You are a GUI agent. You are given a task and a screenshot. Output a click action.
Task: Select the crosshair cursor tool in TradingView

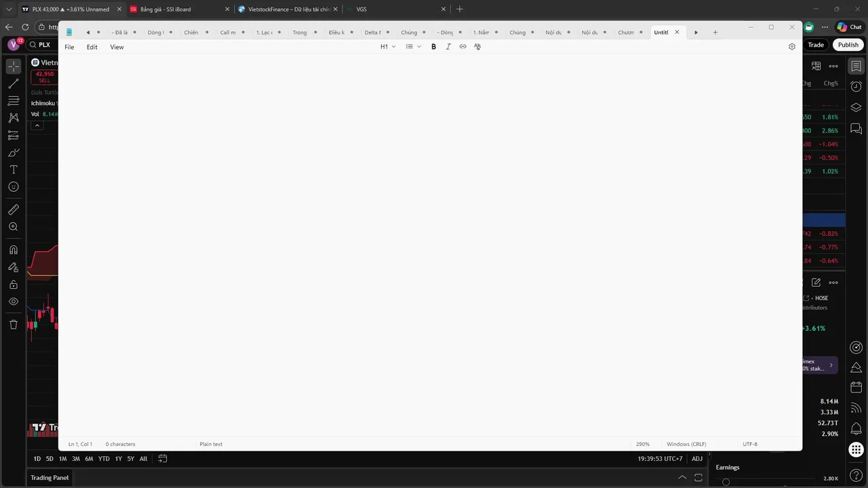[x=14, y=66]
